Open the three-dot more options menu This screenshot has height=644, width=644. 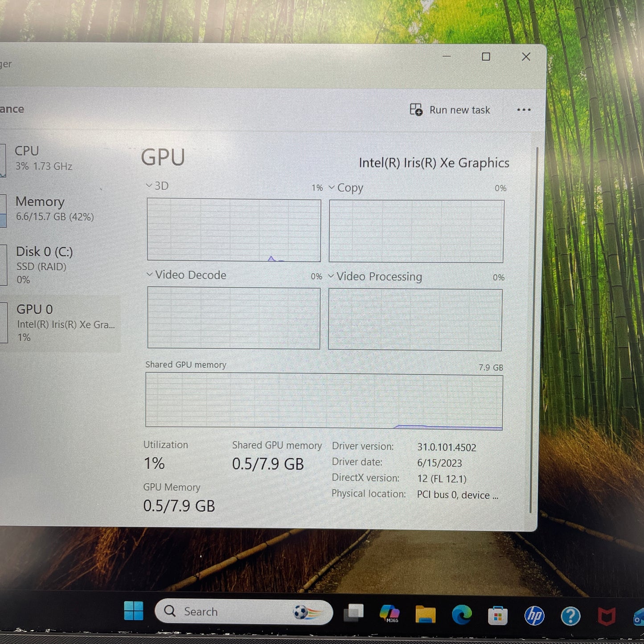524,110
